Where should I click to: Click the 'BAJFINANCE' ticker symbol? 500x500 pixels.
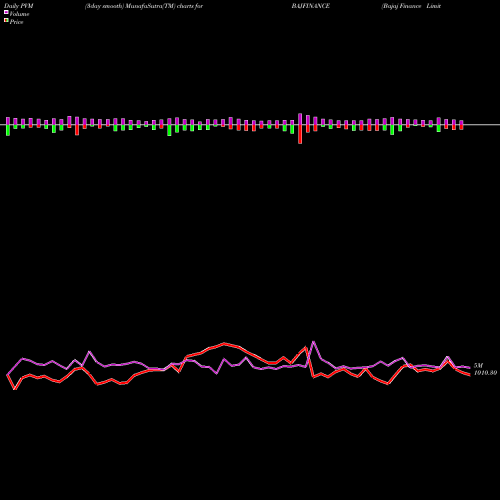click(311, 6)
